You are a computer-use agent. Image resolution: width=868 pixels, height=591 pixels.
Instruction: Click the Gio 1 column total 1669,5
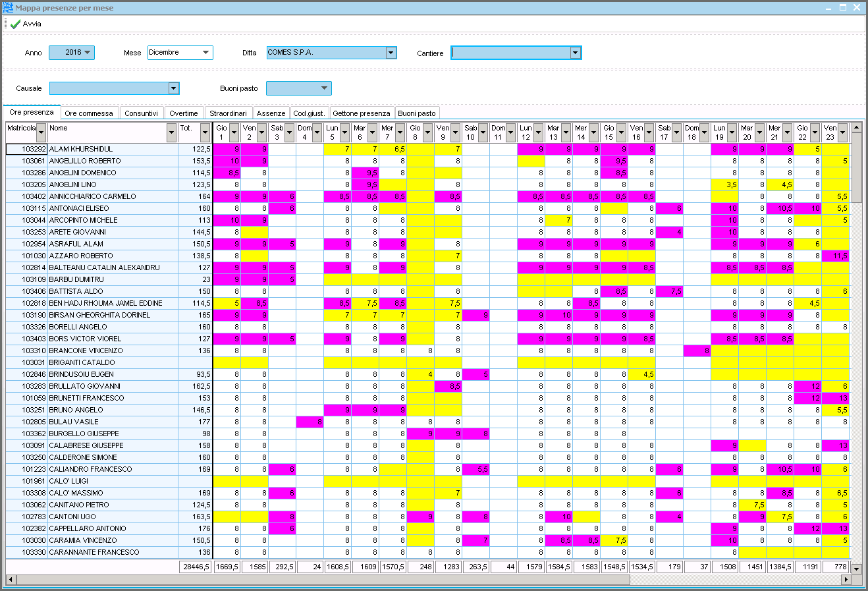(227, 567)
